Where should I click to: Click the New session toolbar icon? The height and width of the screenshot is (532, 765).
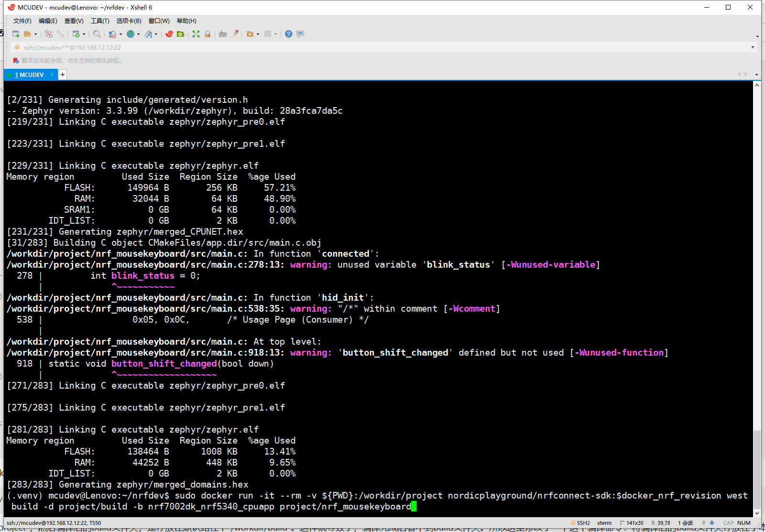point(16,34)
